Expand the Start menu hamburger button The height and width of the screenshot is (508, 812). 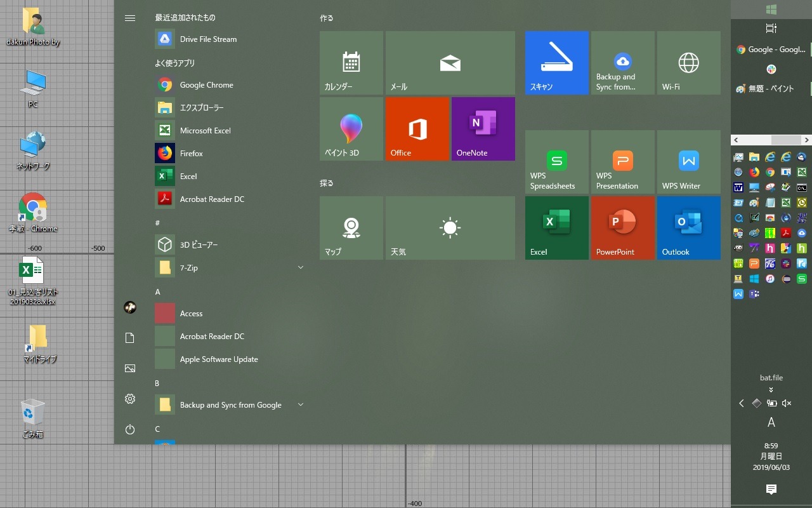point(130,18)
